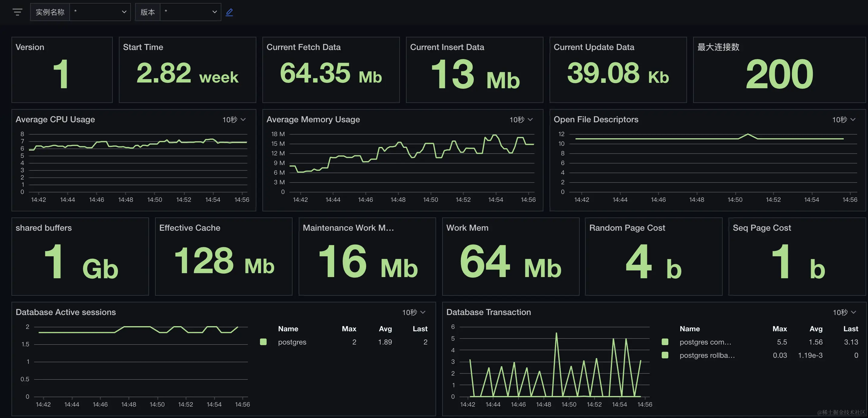Click the filter icon at top left
This screenshot has width=868, height=418.
tap(17, 12)
